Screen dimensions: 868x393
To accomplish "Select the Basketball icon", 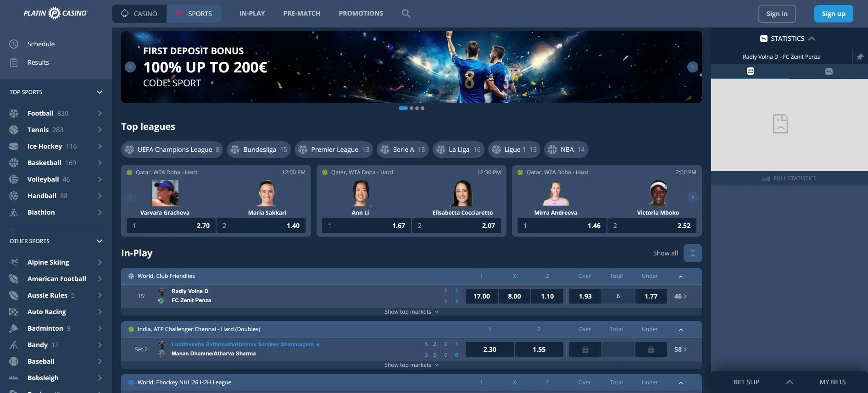I will tap(14, 163).
